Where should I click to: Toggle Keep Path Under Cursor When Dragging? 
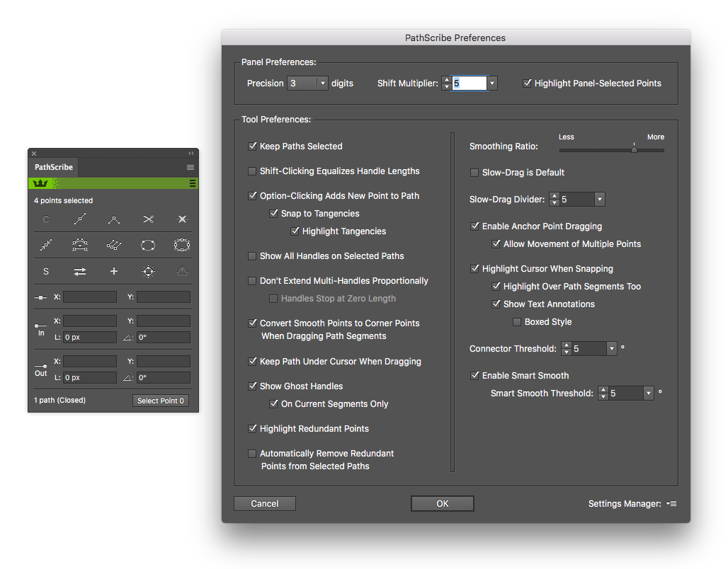tap(252, 361)
